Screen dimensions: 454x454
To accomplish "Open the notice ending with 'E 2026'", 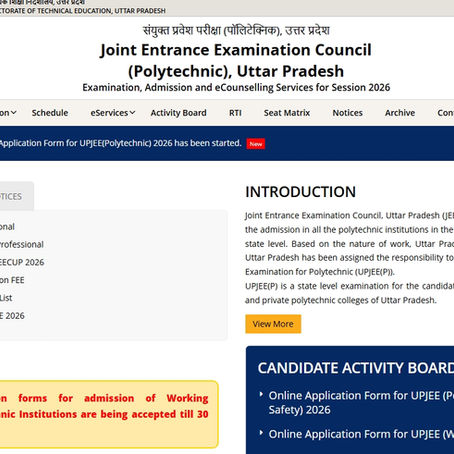I will (12, 316).
